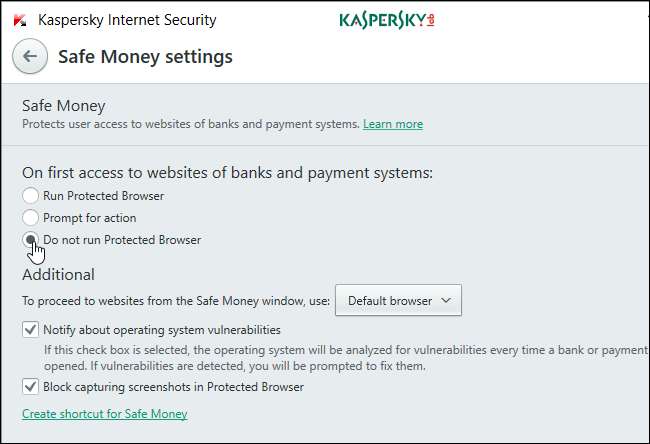This screenshot has width=650, height=444.
Task: Click the Safe Money settings page heading
Action: click(x=145, y=57)
